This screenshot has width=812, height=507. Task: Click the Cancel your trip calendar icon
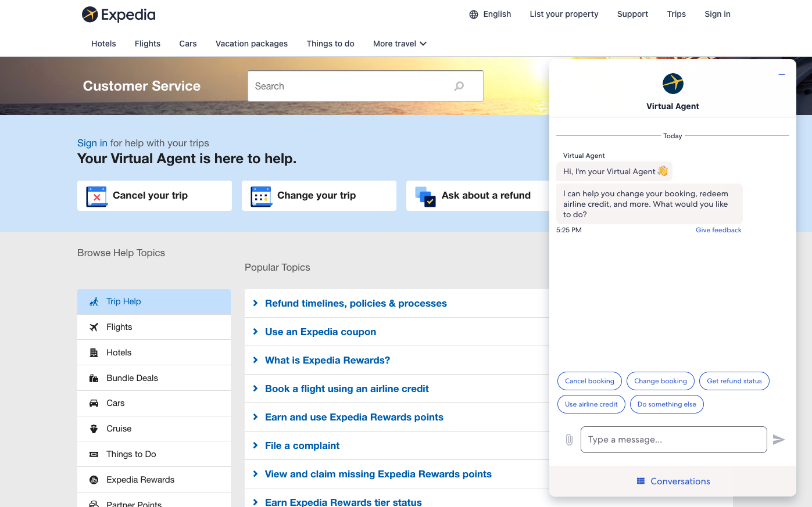[x=96, y=196]
